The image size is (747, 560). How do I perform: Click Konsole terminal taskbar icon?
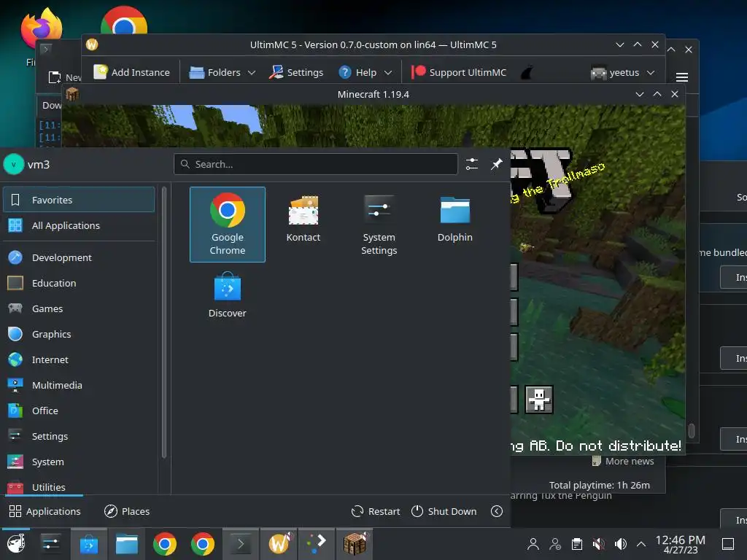[241, 544]
